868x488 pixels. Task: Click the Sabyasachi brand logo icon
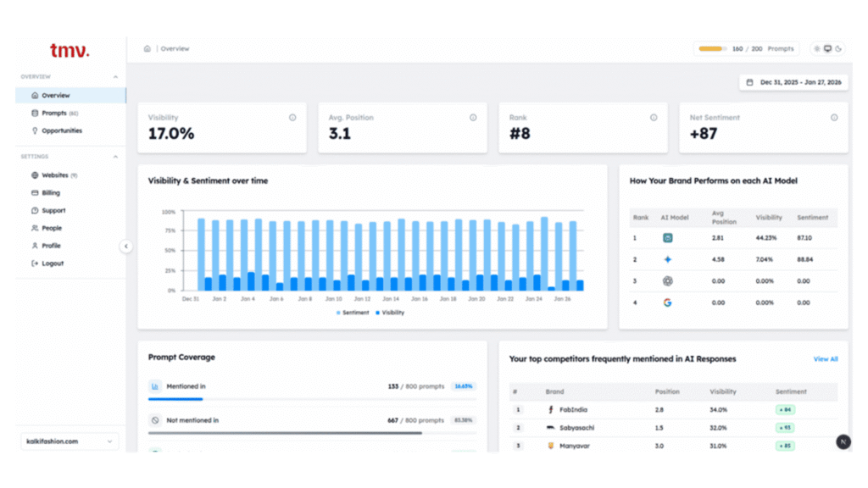pos(550,428)
